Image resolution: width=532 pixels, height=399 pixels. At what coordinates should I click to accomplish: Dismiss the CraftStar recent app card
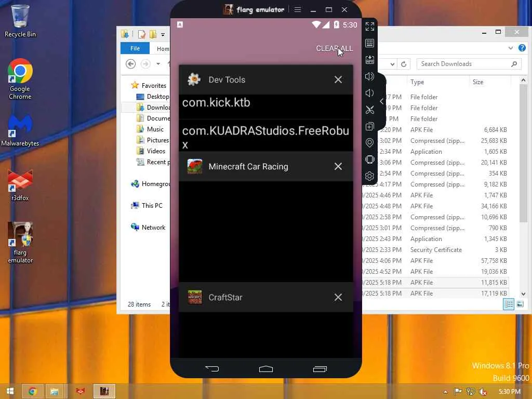(338, 297)
